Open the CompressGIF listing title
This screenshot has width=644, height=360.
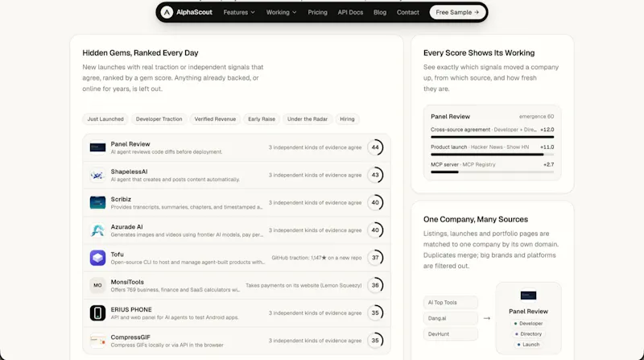pos(130,337)
